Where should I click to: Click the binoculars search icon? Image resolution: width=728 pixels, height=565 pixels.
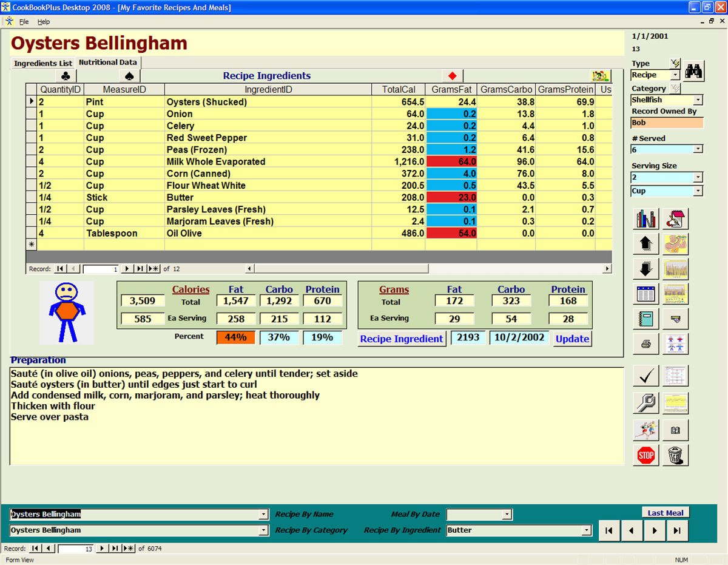pyautogui.click(x=693, y=72)
